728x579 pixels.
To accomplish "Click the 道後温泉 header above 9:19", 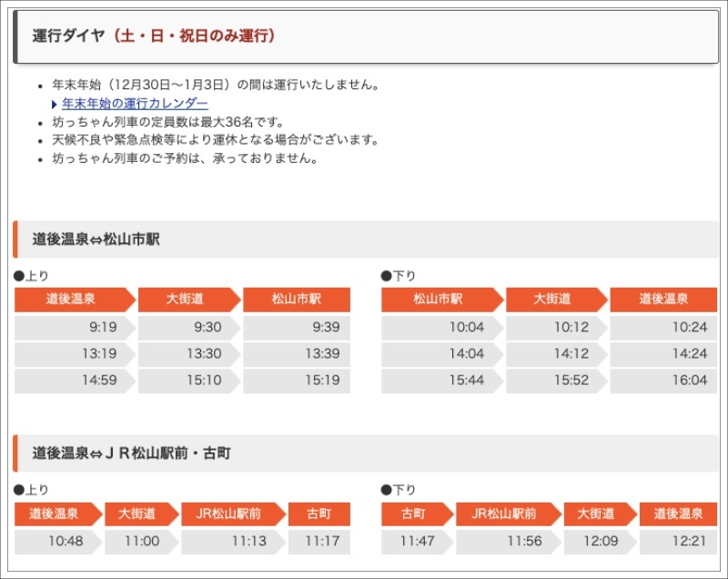I will coord(75,300).
